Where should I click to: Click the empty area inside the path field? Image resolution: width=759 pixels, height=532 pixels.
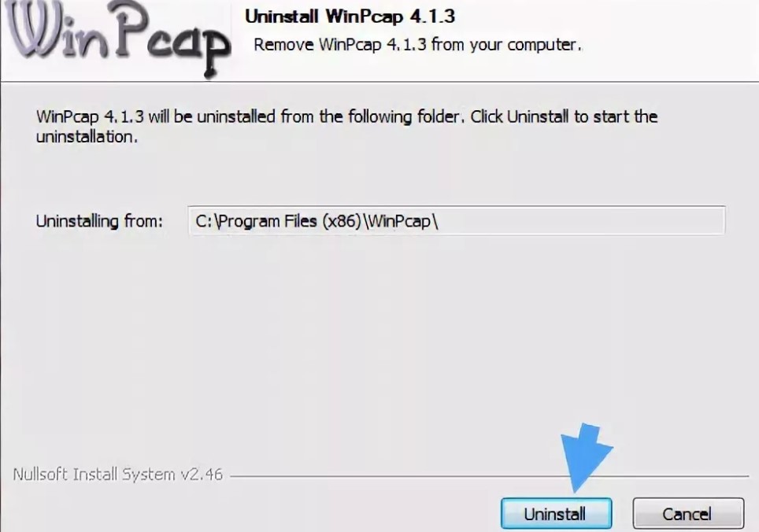(581, 221)
